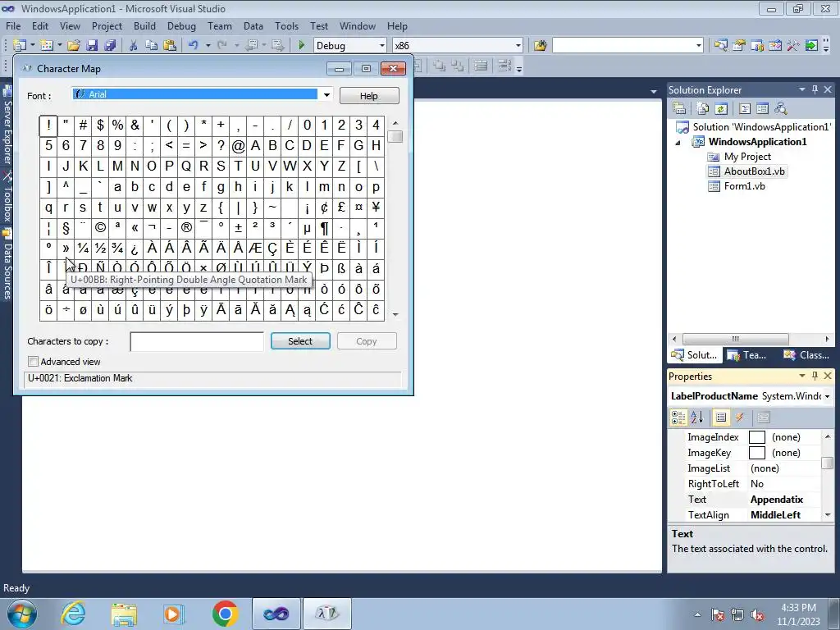Open Properties Window from main toolbar icon

coord(739,46)
